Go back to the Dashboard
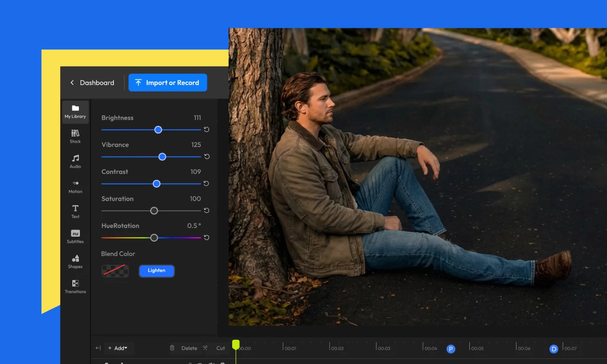This screenshot has height=364, width=607. click(92, 82)
